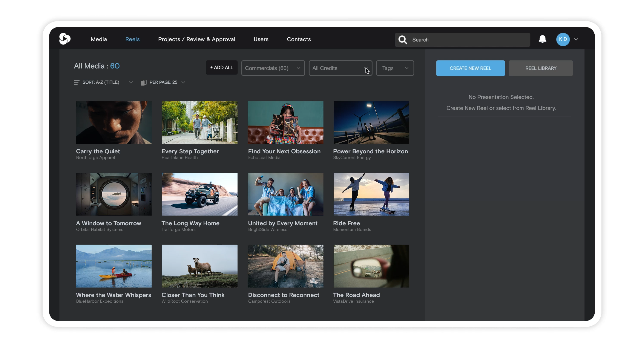Open the Media tab

coord(99,39)
